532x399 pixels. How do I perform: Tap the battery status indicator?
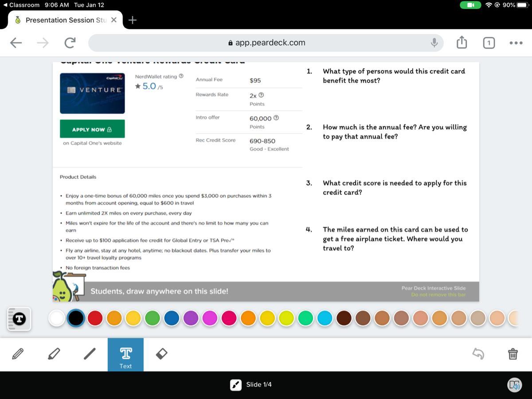(514, 5)
